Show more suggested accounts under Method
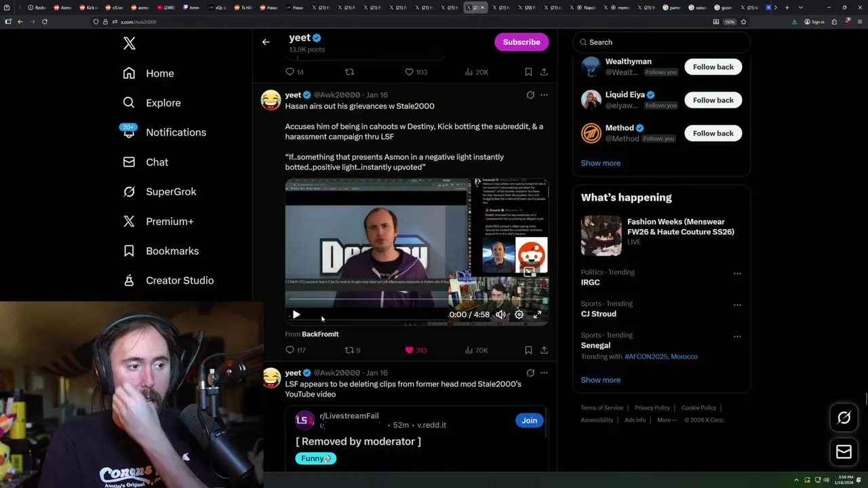 tap(600, 163)
